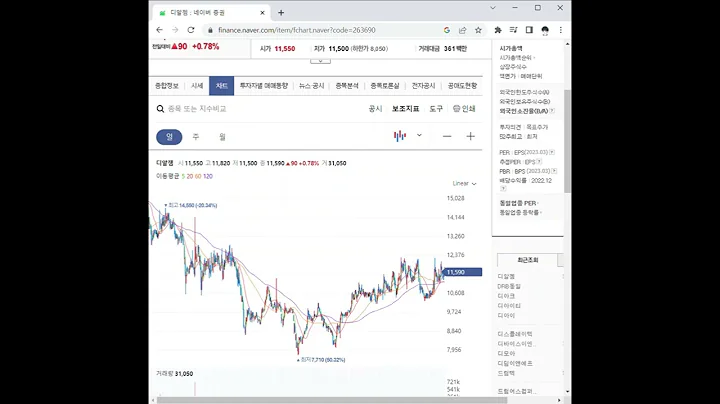The image size is (720, 404).
Task: Click the site lock icon in address bar
Action: tap(210, 30)
